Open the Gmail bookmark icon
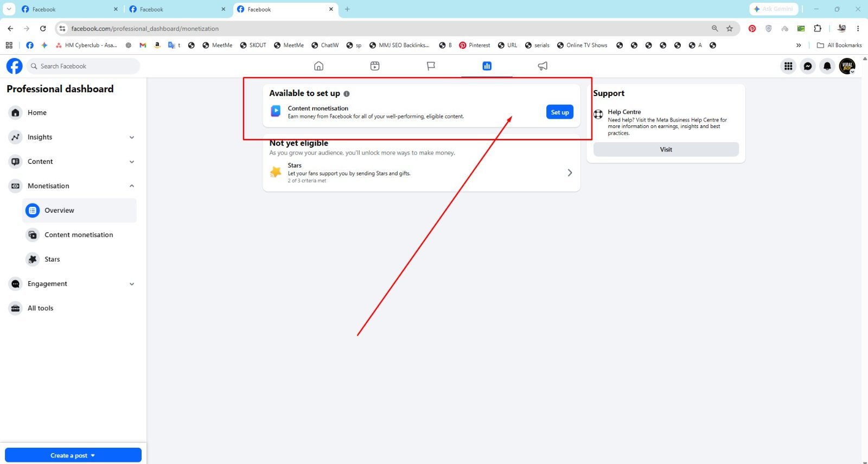Viewport: 868px width, 464px height. point(143,45)
